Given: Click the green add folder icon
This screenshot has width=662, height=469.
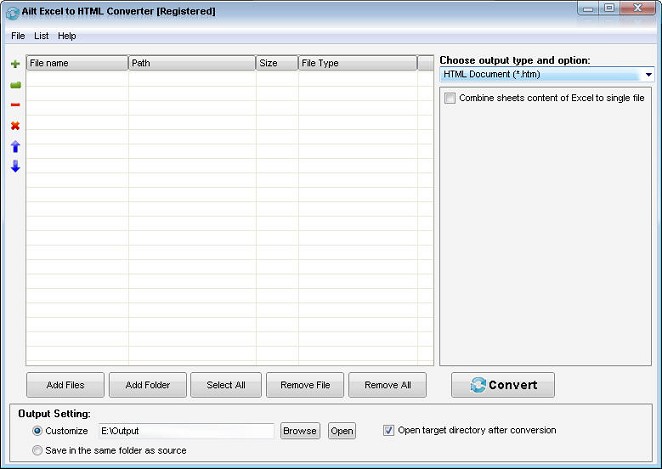Looking at the screenshot, I should click(x=15, y=85).
